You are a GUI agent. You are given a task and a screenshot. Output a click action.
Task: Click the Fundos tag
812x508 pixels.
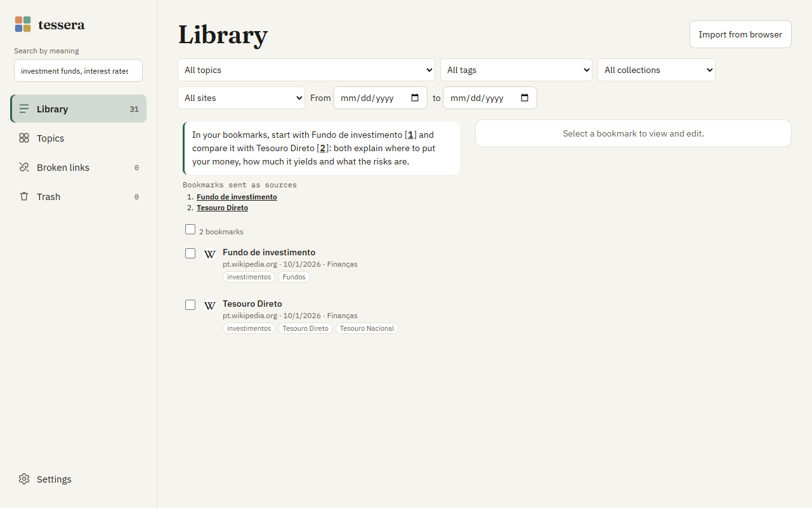(x=294, y=277)
